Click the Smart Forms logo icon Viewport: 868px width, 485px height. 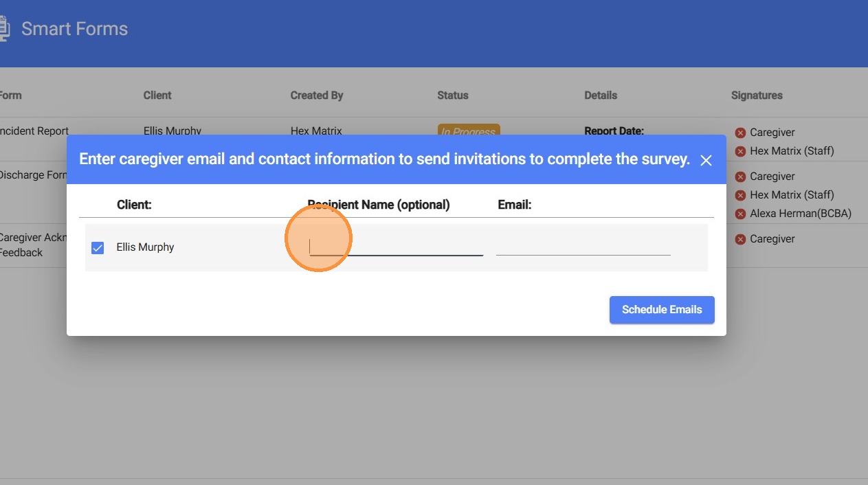click(4, 29)
